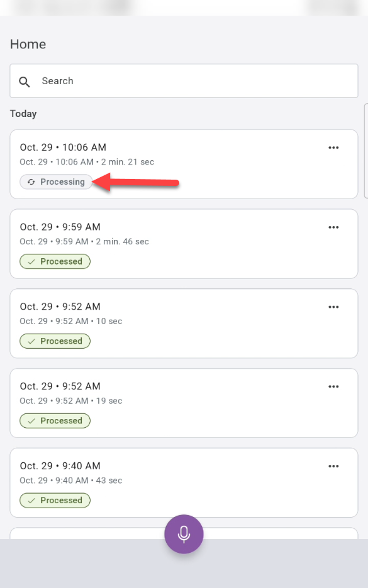
Task: Click the Today section header
Action: tap(23, 114)
